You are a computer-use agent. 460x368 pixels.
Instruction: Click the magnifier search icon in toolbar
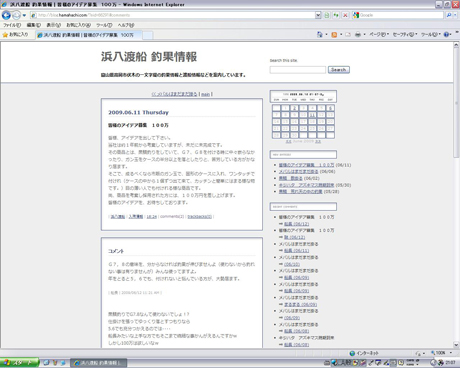click(x=449, y=15)
